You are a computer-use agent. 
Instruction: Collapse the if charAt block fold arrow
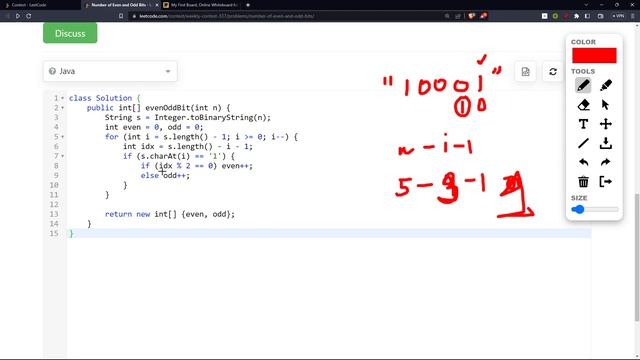(62, 156)
